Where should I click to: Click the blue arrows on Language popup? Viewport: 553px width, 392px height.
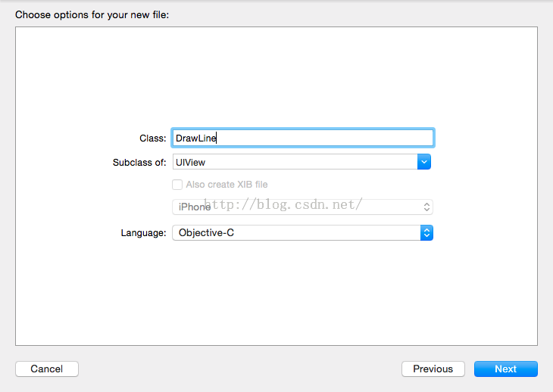click(x=426, y=233)
